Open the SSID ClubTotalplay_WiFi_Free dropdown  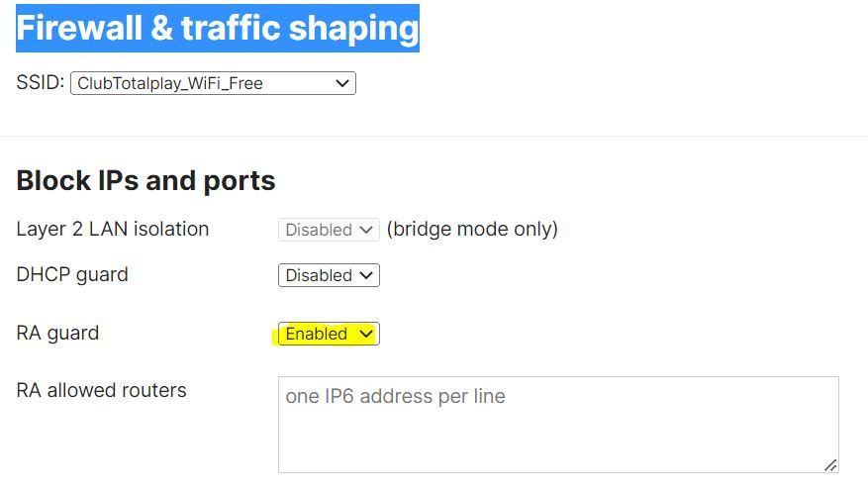213,83
